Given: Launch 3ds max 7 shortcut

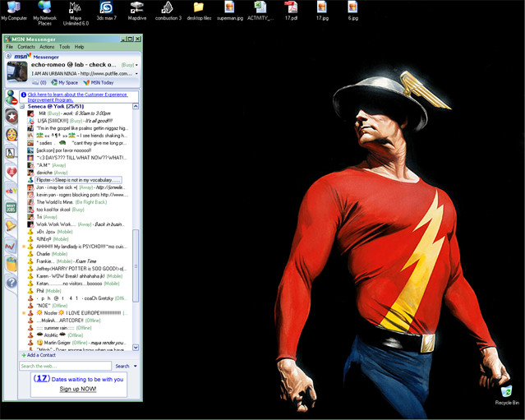Looking at the screenshot, I should tap(107, 11).
